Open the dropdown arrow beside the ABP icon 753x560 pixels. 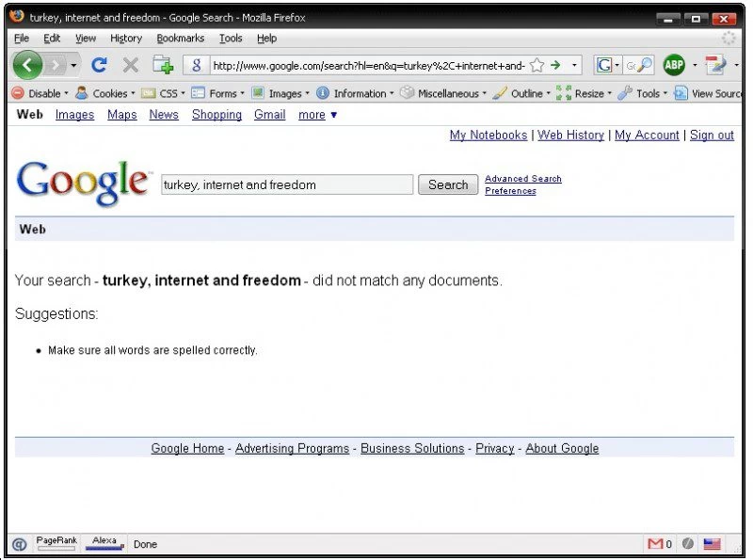coord(695,65)
